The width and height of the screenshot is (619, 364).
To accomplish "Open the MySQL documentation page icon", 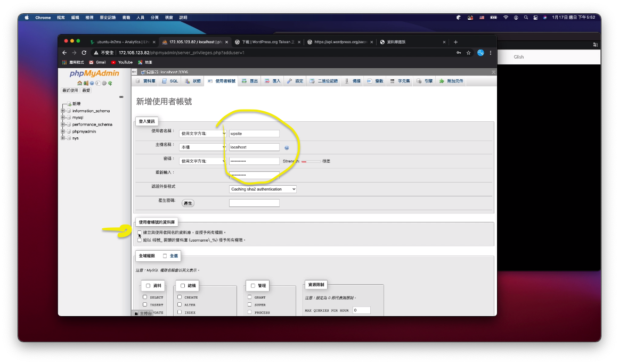I will point(97,83).
